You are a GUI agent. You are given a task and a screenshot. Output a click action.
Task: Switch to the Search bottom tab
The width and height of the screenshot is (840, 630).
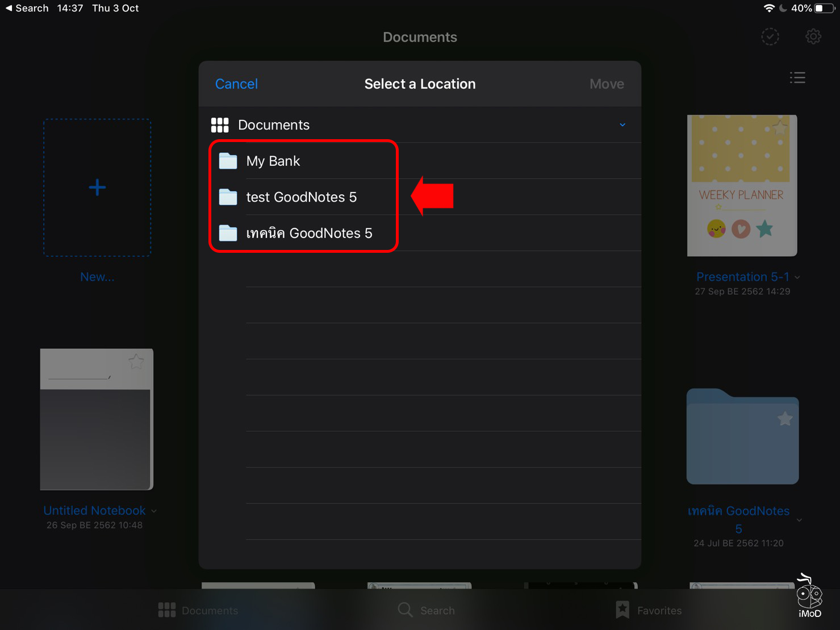point(426,610)
